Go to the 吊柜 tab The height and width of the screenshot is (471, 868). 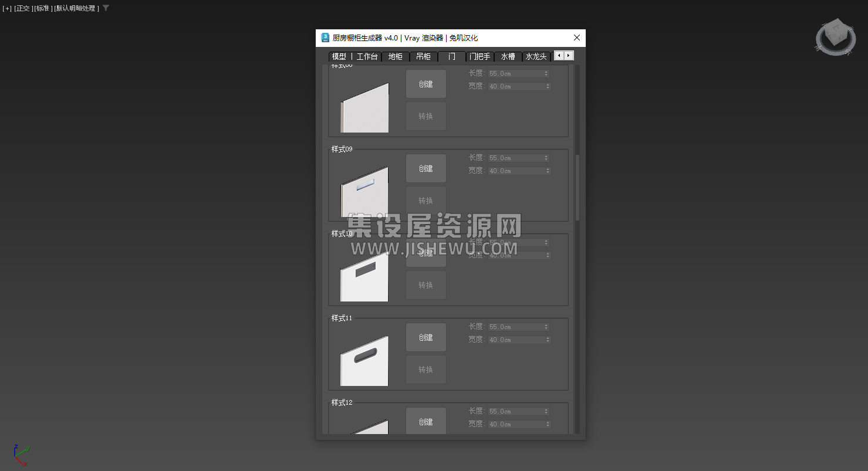pyautogui.click(x=424, y=56)
